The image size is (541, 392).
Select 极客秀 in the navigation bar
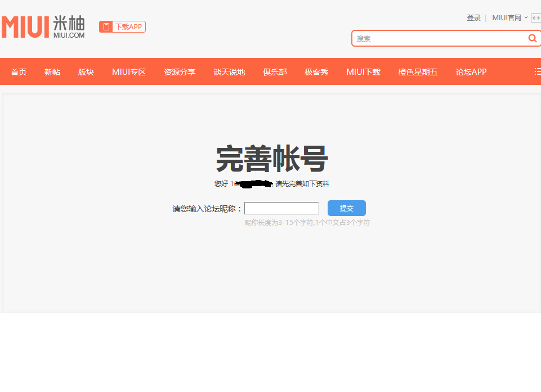coord(316,72)
